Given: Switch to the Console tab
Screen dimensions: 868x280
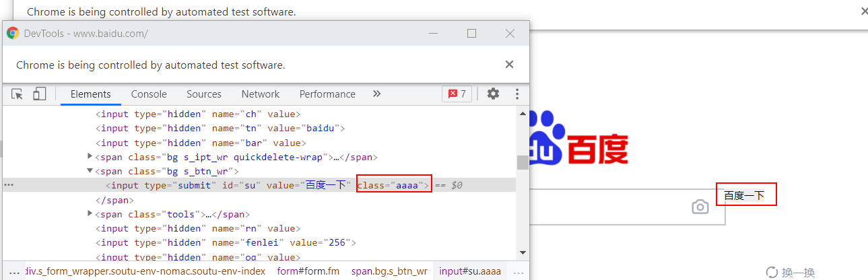Looking at the screenshot, I should [149, 94].
